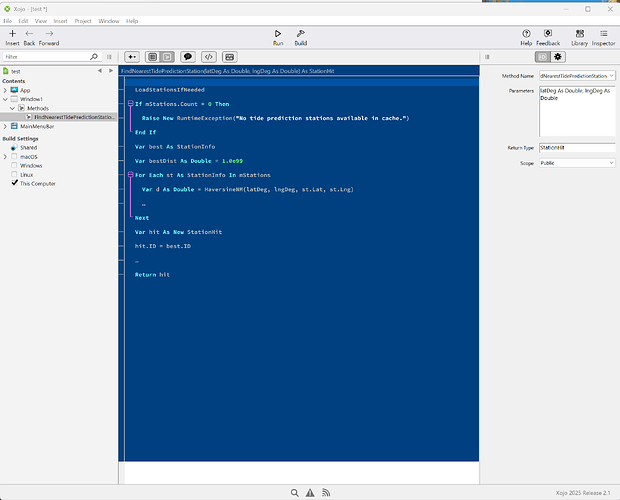This screenshot has width=620, height=500.
Task: Click the Return Type input field
Action: point(577,148)
